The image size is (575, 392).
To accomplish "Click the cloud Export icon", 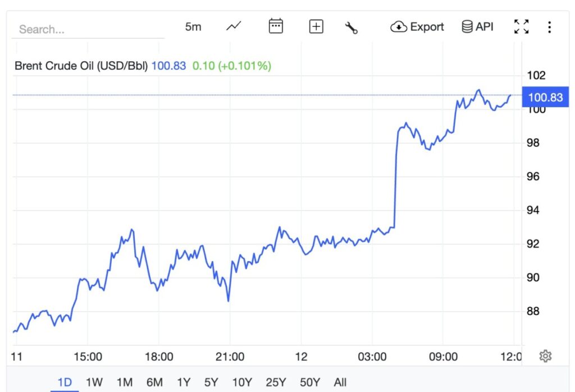I will click(399, 26).
